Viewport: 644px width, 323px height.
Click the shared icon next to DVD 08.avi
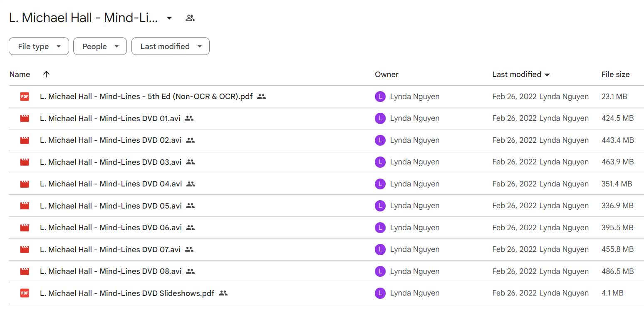pos(190,271)
